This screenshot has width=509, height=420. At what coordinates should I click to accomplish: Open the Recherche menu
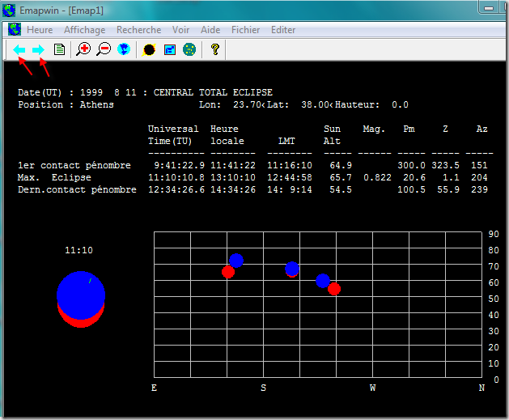click(138, 30)
